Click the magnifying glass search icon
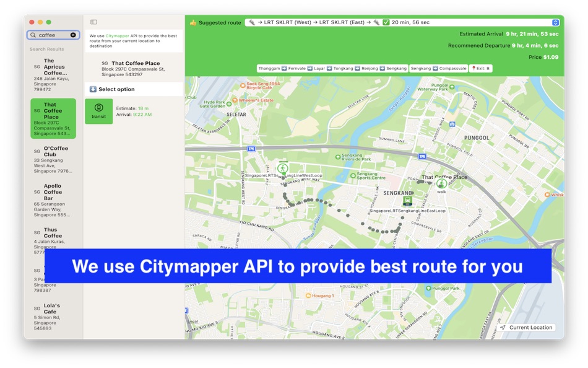The height and width of the screenshot is (368, 588). [33, 35]
